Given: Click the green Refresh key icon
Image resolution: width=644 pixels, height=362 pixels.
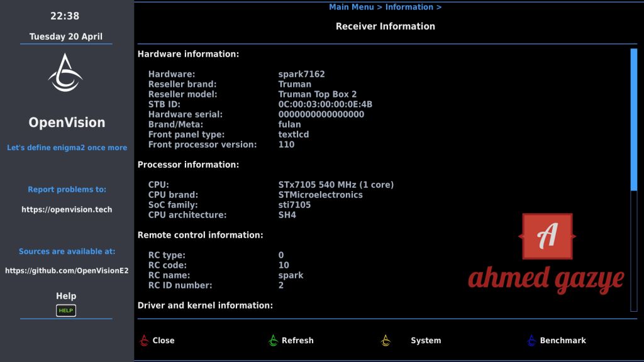Looking at the screenshot, I should coord(273,340).
